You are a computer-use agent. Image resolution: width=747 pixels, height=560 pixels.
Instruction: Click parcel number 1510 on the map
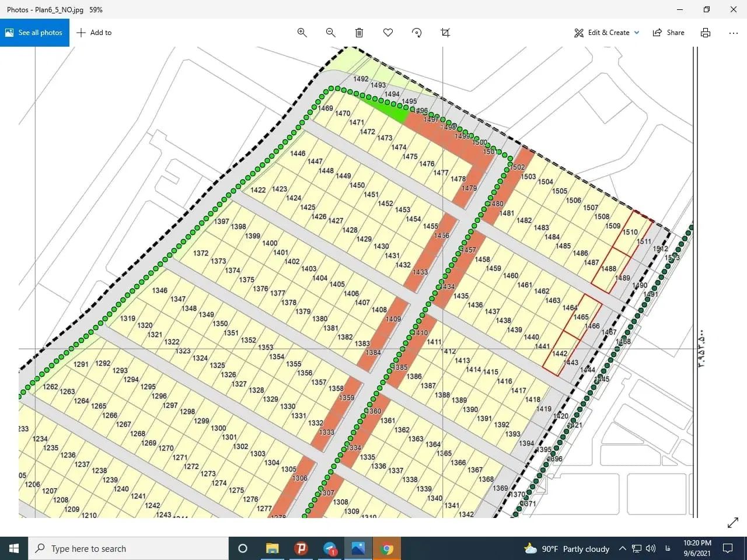pyautogui.click(x=630, y=232)
